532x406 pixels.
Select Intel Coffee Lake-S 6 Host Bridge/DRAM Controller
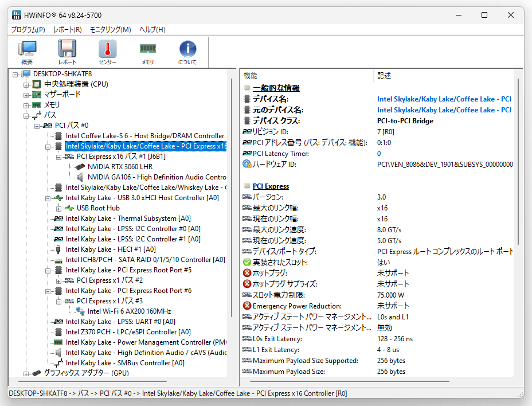tap(145, 136)
